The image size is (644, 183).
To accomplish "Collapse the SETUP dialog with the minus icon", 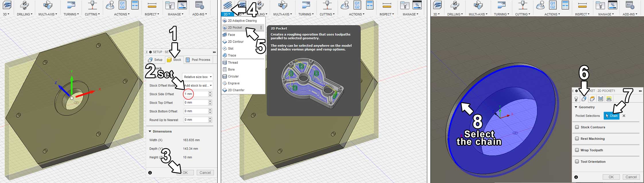I will pos(150,52).
